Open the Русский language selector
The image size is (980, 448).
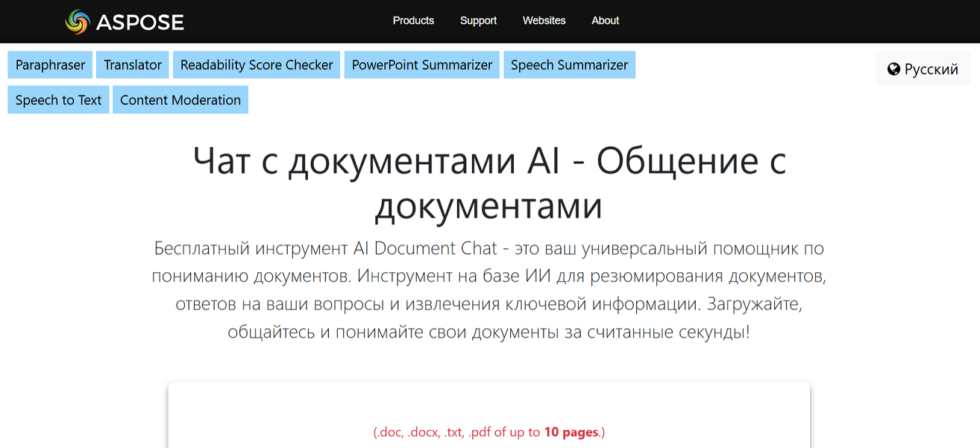click(923, 69)
